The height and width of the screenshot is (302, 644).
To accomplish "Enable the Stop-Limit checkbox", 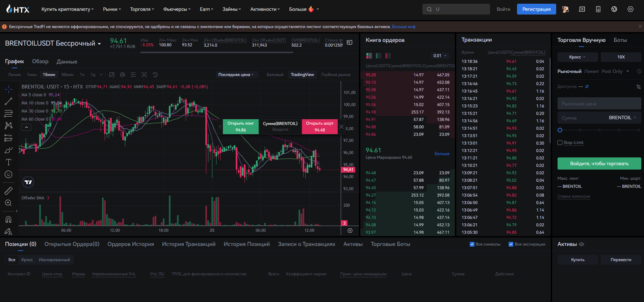I will pyautogui.click(x=560, y=143).
